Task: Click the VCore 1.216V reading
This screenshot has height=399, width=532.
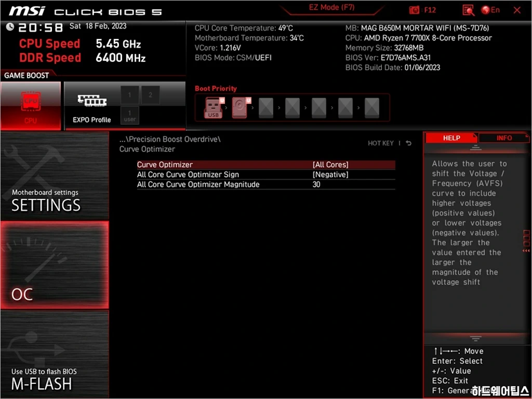Action: click(x=218, y=48)
